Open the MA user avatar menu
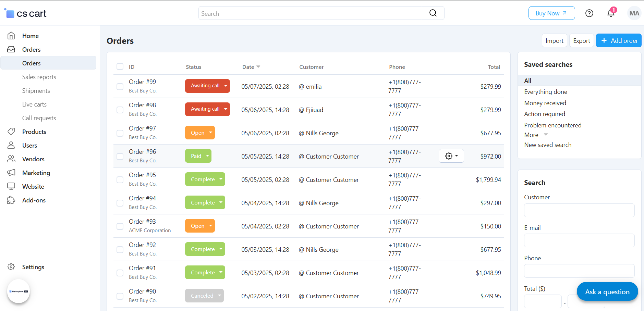The width and height of the screenshot is (644, 311). tap(634, 13)
